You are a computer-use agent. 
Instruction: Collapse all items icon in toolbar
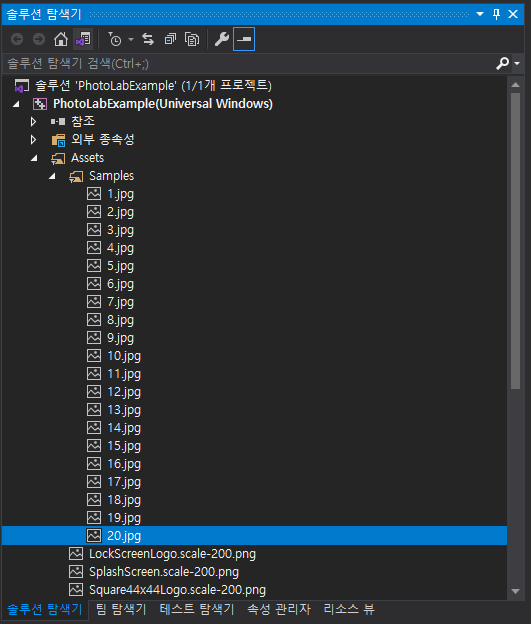click(170, 39)
